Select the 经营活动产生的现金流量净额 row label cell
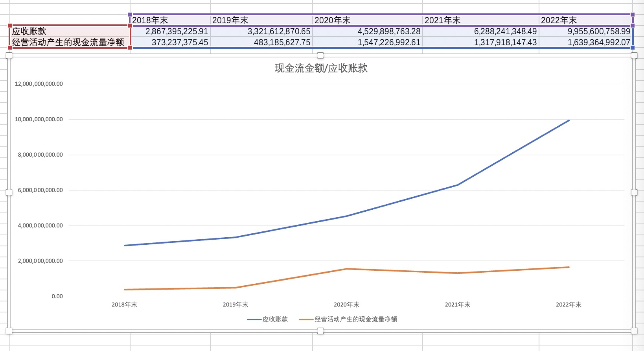 pos(69,42)
